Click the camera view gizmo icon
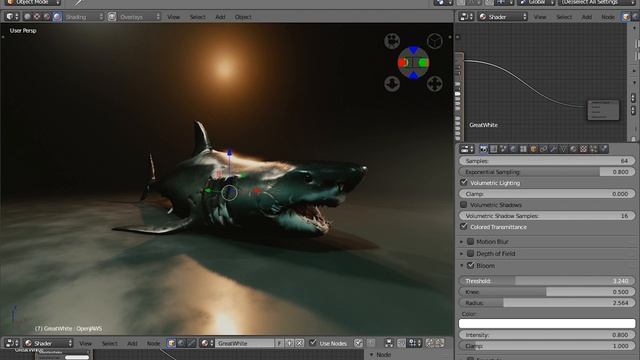This screenshot has width=640, height=360. click(x=392, y=41)
